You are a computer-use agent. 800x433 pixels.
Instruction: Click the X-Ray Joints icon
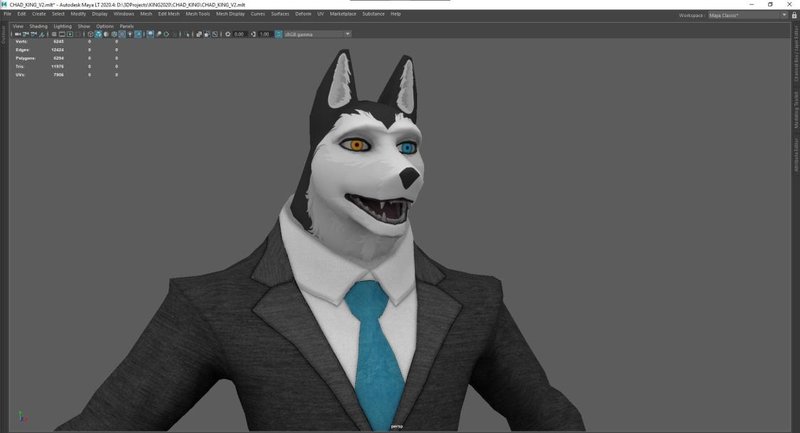(x=215, y=34)
